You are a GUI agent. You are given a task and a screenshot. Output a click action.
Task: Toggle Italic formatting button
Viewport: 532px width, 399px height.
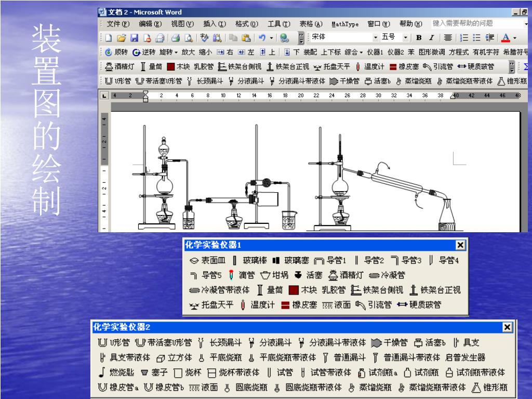(431, 37)
